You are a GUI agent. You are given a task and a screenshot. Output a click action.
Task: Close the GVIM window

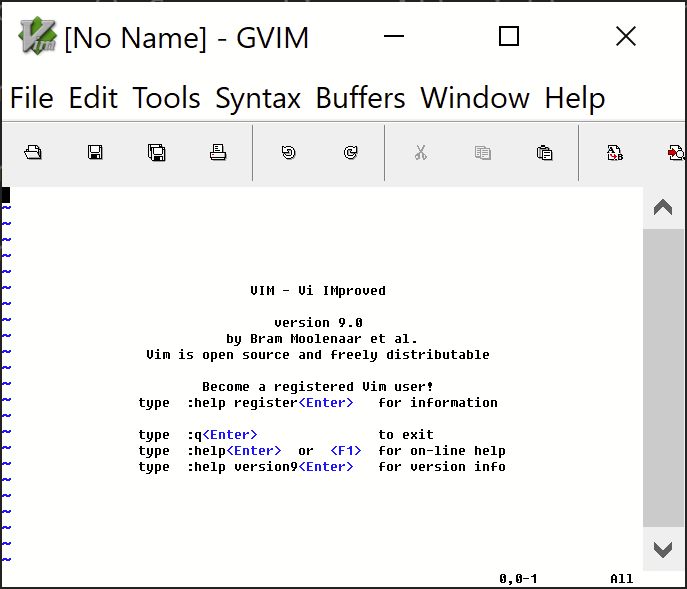coord(626,36)
